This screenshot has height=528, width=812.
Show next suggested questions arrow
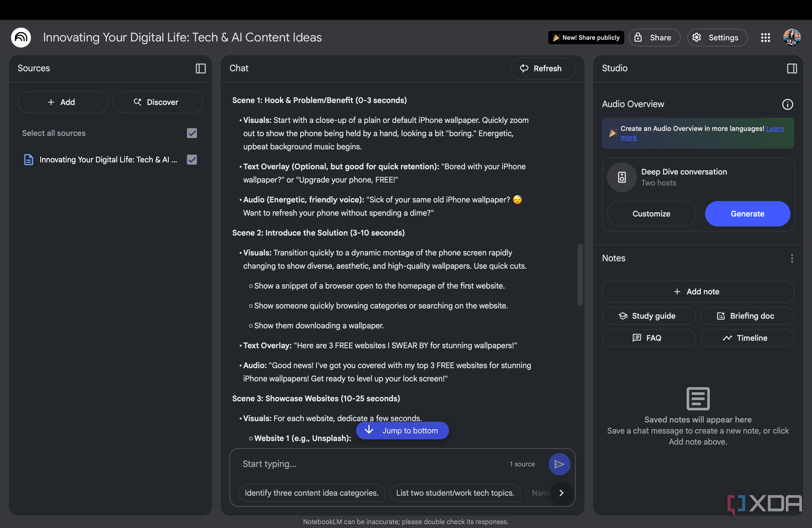(x=561, y=493)
